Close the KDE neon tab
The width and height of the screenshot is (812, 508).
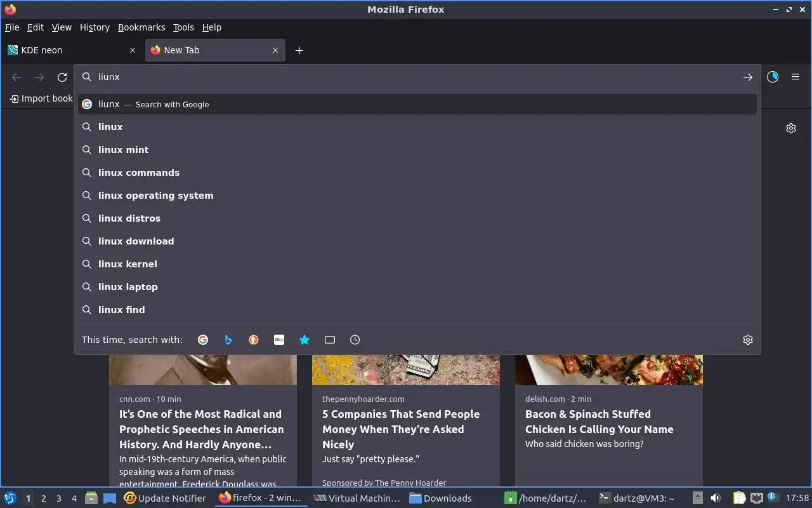point(133,50)
